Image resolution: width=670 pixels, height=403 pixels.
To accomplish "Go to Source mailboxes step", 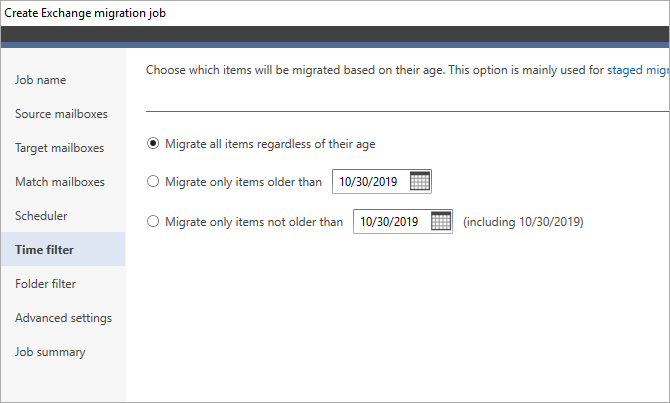I will coord(63,114).
